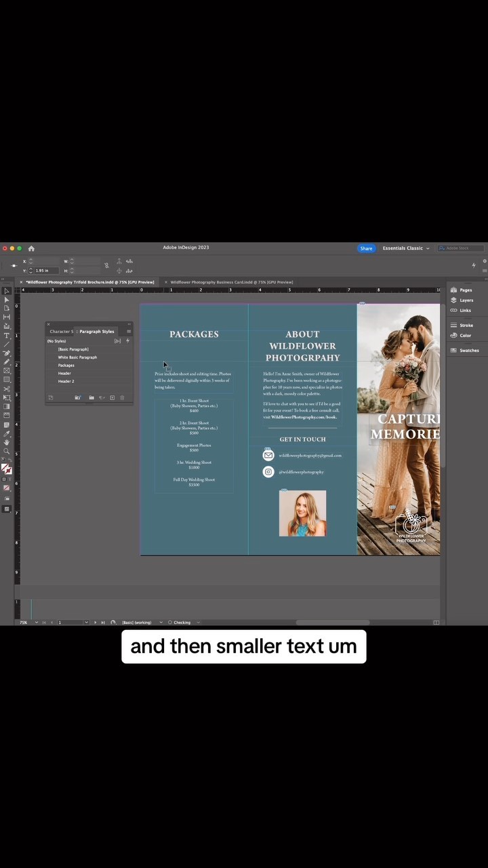Select the Rectangle Frame tool

[x=7, y=370]
